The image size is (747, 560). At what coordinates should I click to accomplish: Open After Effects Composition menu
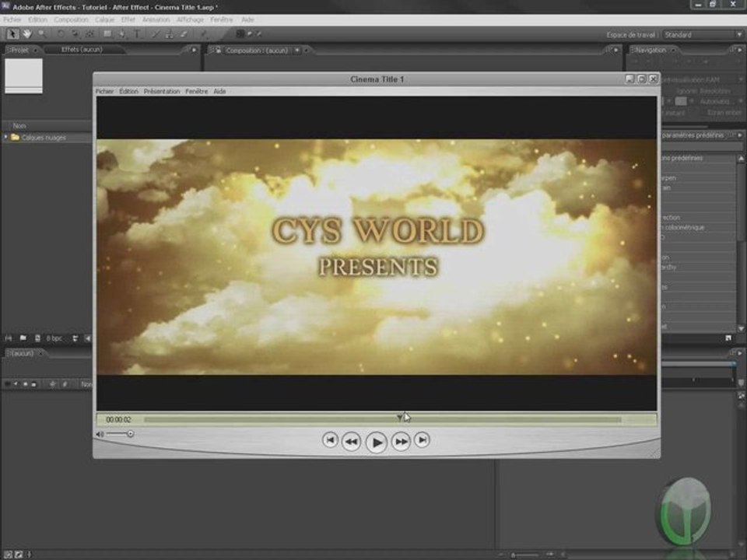point(71,20)
